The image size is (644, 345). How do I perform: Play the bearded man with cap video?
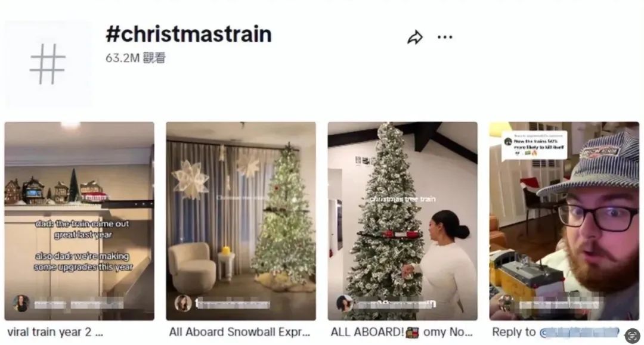[564, 220]
